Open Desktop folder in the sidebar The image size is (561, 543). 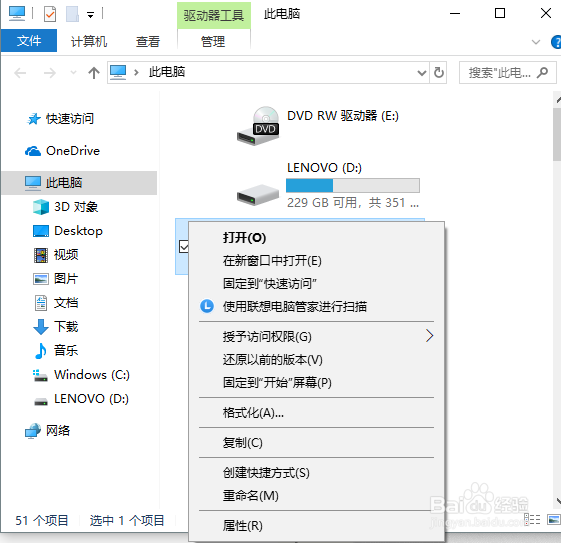point(68,231)
